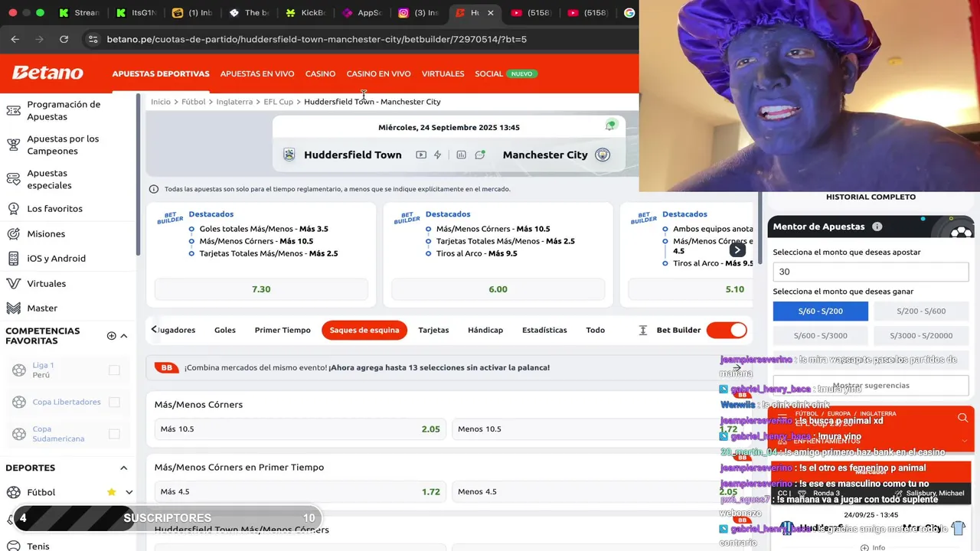980x551 pixels.
Task: Choose the S/200 - S/600 winnings range
Action: point(921,311)
